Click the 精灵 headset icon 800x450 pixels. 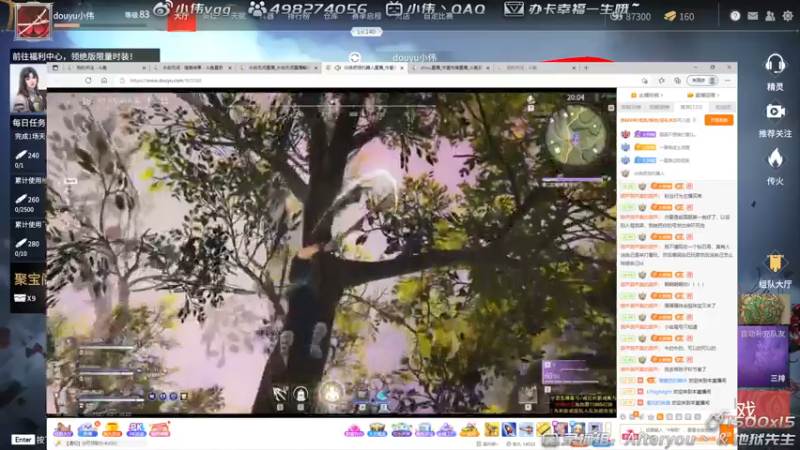(775, 65)
